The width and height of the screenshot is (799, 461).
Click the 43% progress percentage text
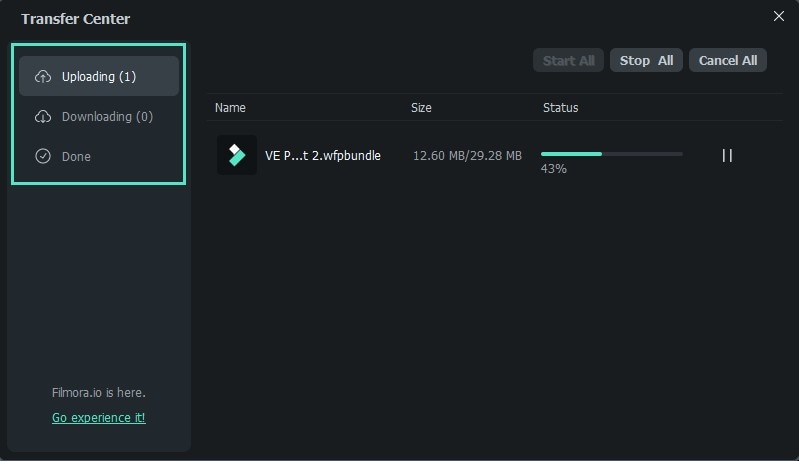tap(553, 169)
